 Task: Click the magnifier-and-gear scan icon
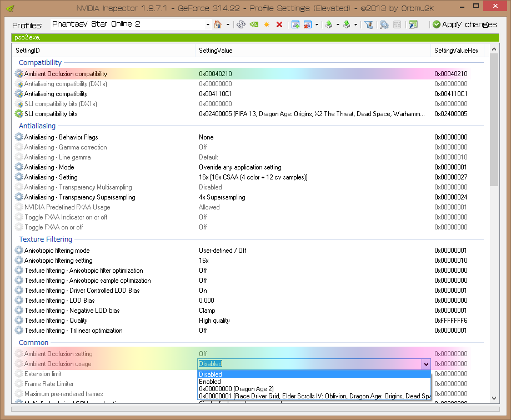(384, 24)
